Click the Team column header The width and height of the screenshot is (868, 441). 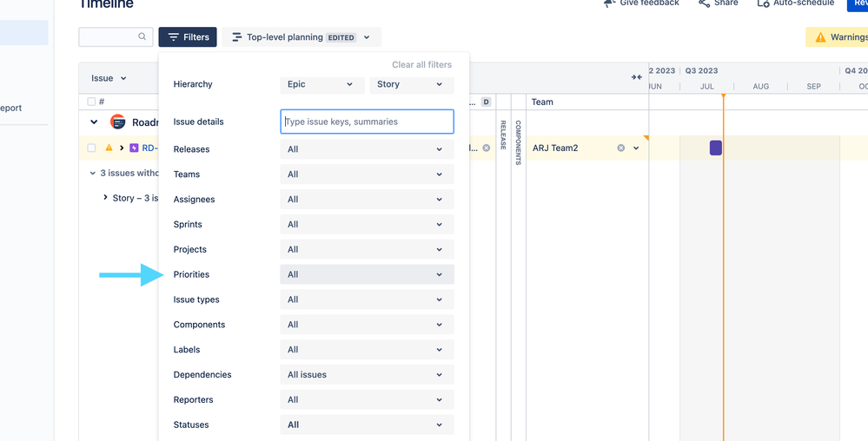pyautogui.click(x=542, y=102)
